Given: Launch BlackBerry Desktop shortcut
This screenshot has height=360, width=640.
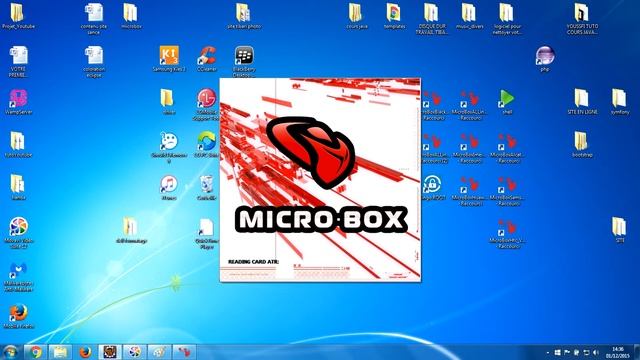Looking at the screenshot, I should tap(244, 61).
